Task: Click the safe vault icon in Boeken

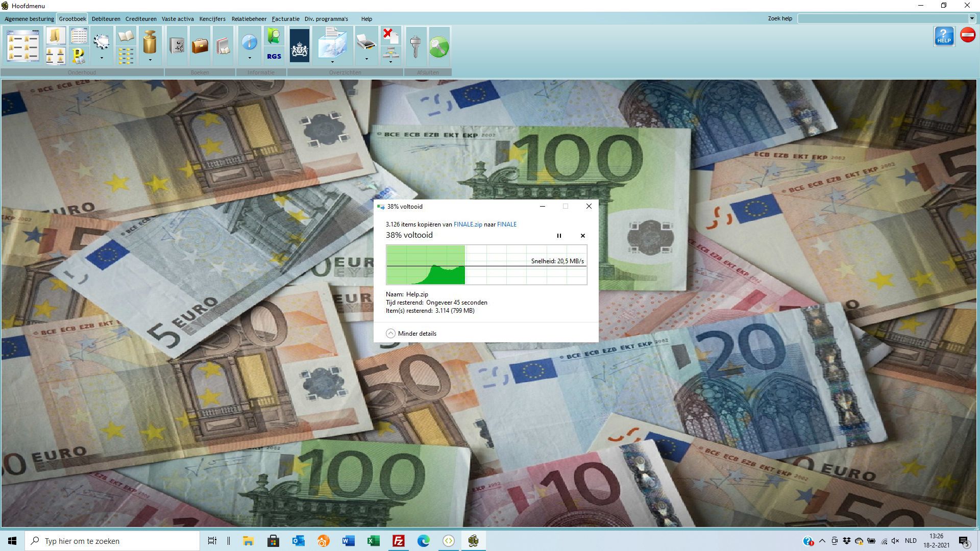Action: pos(177,45)
